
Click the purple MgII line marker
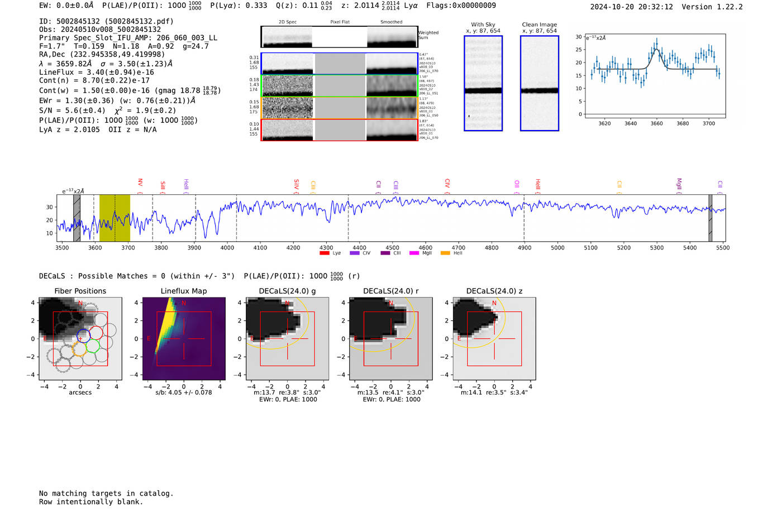(x=679, y=185)
